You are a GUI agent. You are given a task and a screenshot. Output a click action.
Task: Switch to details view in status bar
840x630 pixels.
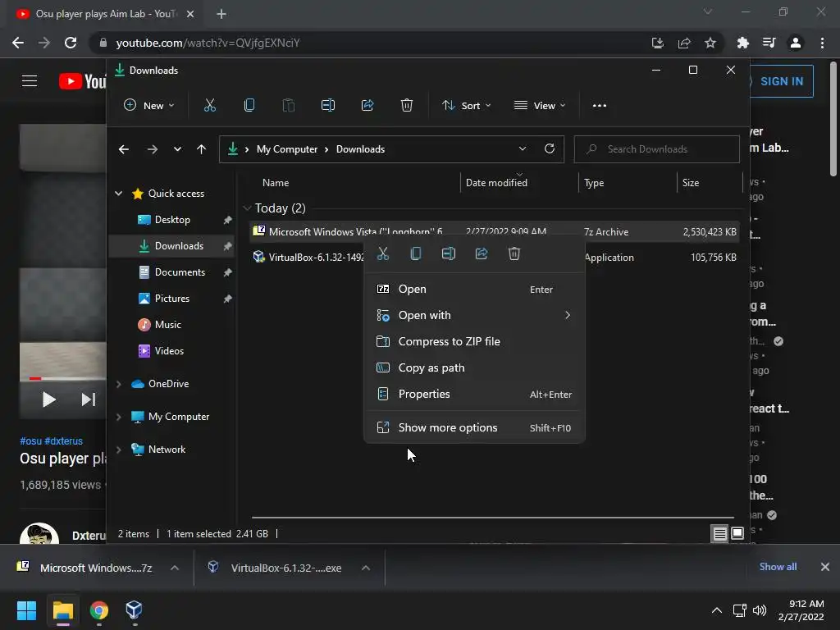pos(720,533)
